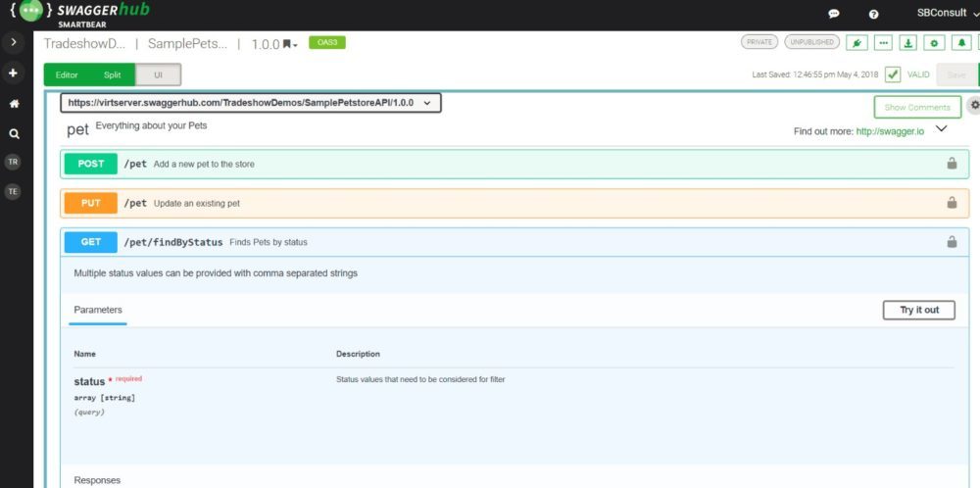
Task: Click the lock icon on POST /pet
Action: 952,164
